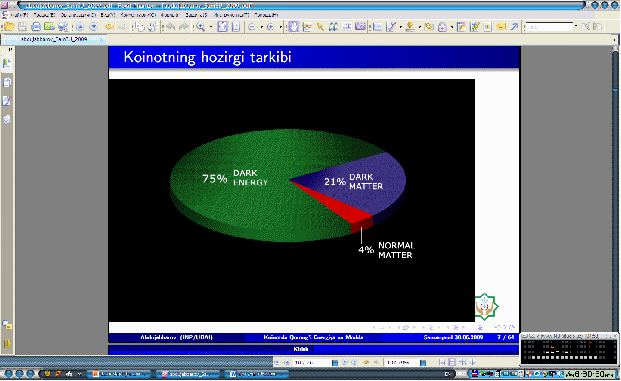Select the chain link tool icon
The width and height of the screenshot is (621, 381).
429,27
